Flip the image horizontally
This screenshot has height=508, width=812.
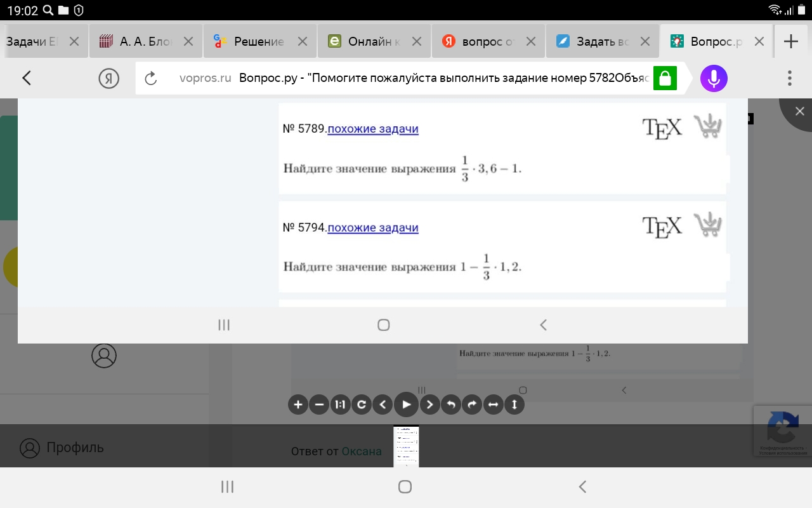point(494,404)
